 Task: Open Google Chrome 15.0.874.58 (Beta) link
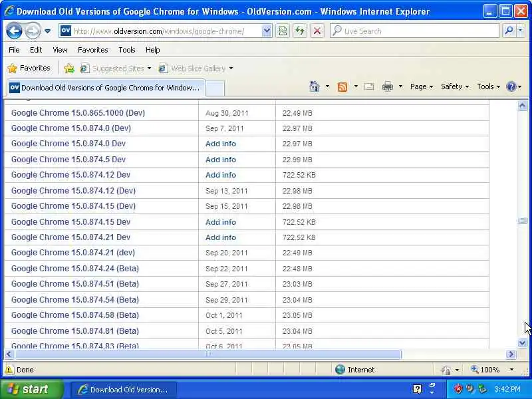(x=75, y=315)
